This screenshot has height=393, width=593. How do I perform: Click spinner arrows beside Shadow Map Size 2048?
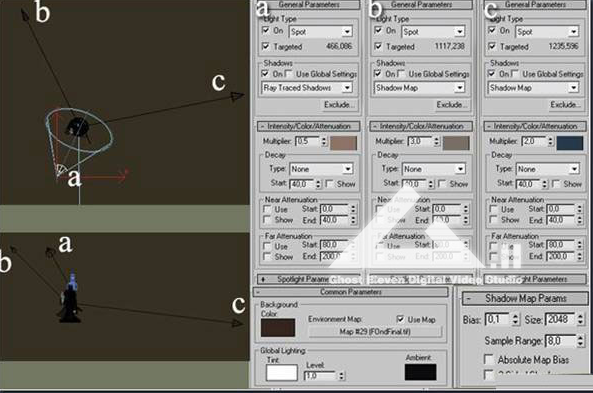coord(581,320)
